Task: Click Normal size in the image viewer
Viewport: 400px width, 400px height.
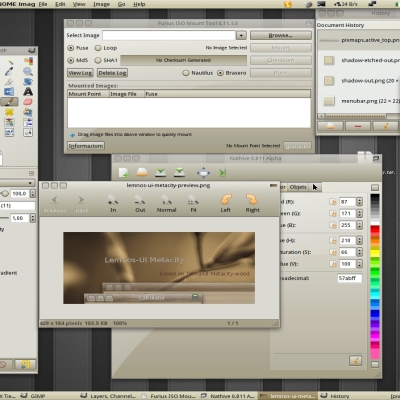Action: 166,203
